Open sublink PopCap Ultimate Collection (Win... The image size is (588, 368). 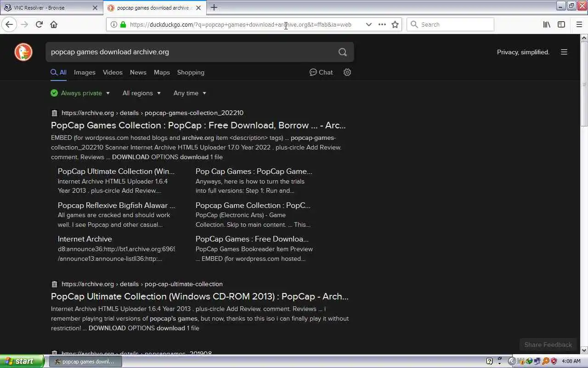tap(116, 171)
